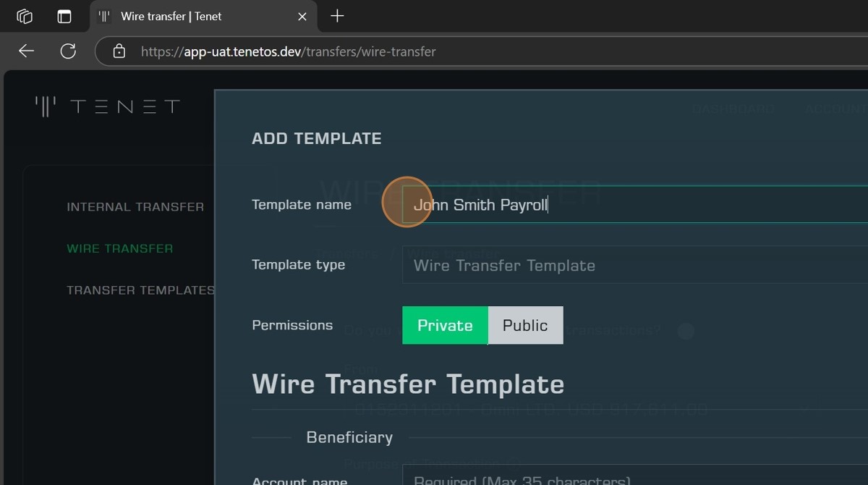
Task: View site information via lock icon
Action: (x=119, y=51)
